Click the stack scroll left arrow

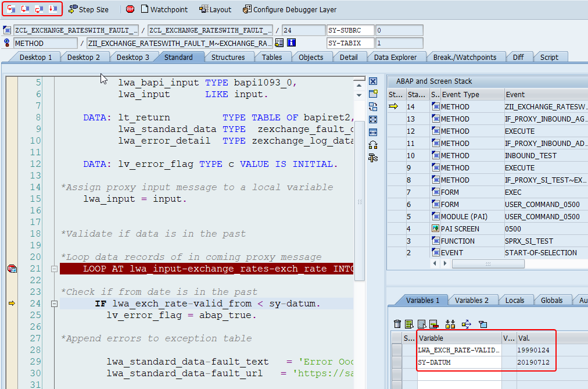435,263
